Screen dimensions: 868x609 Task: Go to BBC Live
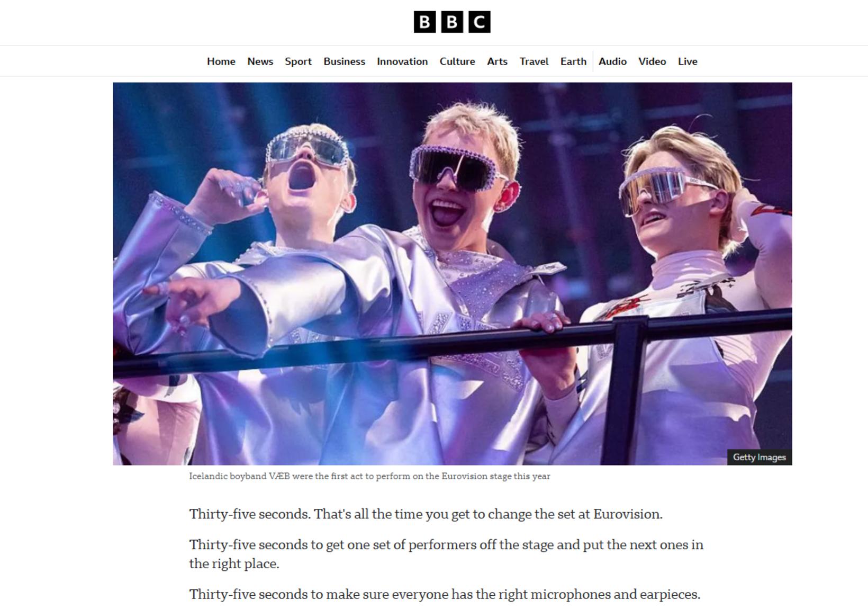click(x=688, y=61)
